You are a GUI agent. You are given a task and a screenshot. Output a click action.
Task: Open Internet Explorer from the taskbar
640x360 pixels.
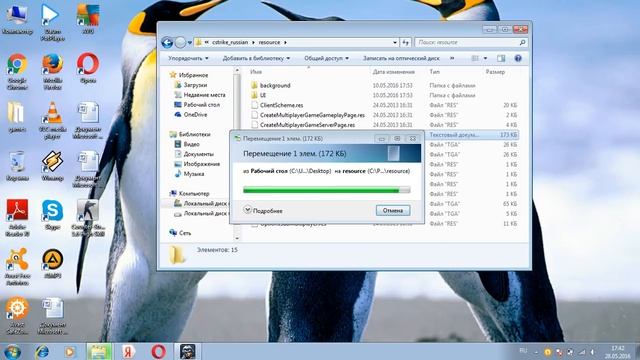point(42,351)
